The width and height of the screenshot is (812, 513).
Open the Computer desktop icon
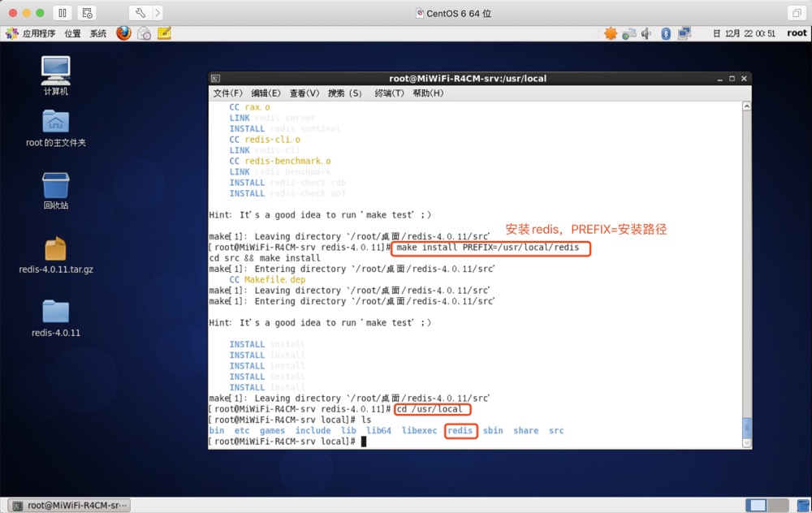(x=55, y=71)
